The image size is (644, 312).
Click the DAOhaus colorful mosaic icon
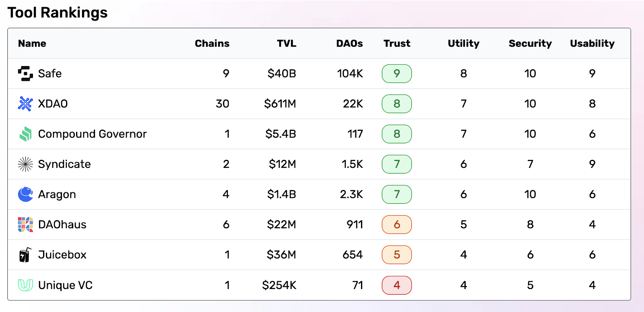pyautogui.click(x=25, y=225)
